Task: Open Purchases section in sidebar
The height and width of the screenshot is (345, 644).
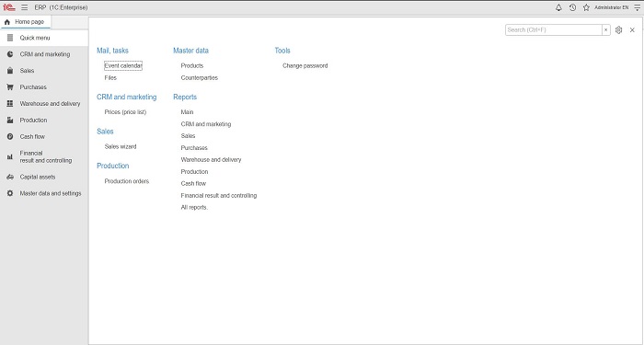Action: pyautogui.click(x=33, y=87)
